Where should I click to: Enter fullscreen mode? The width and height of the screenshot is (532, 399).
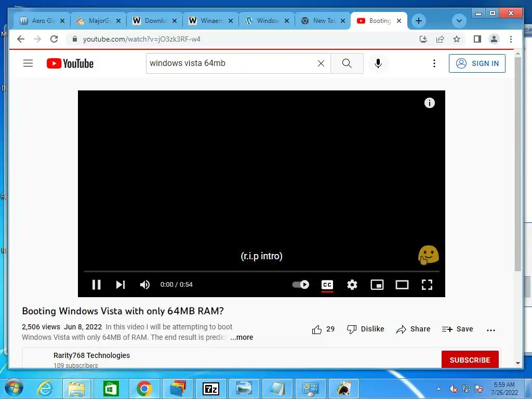pos(427,284)
